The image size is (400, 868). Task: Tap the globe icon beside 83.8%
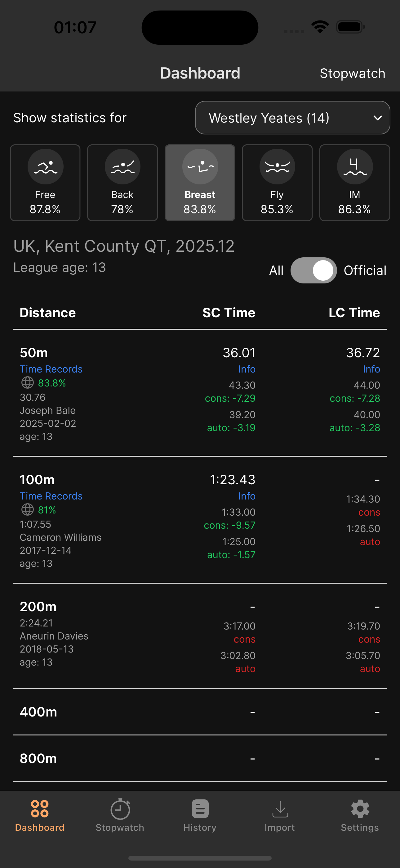(x=28, y=383)
